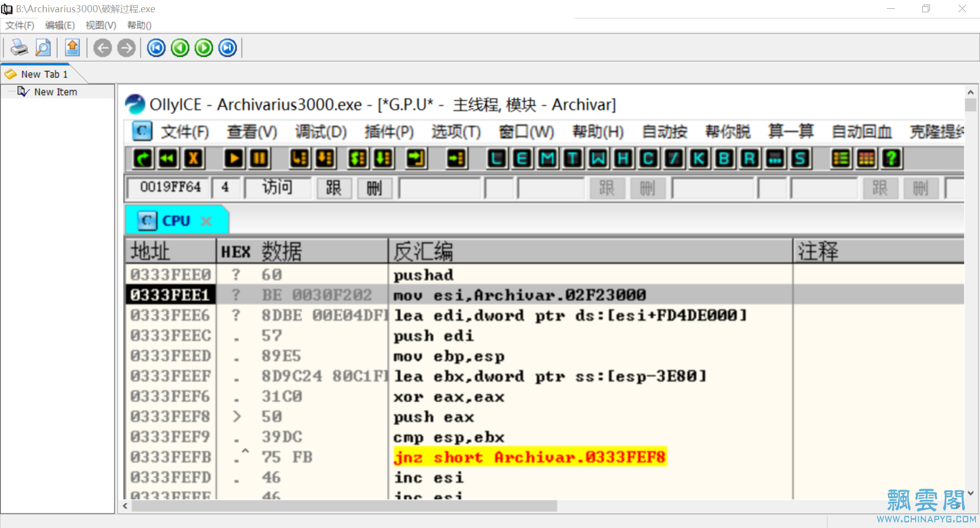Open Handles H icon
The width and height of the screenshot is (980, 528).
tap(623, 159)
